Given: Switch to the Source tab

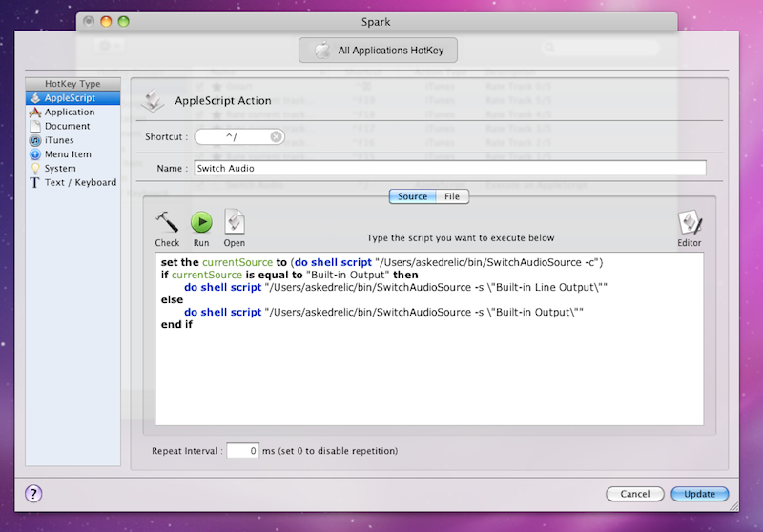Looking at the screenshot, I should [412, 196].
